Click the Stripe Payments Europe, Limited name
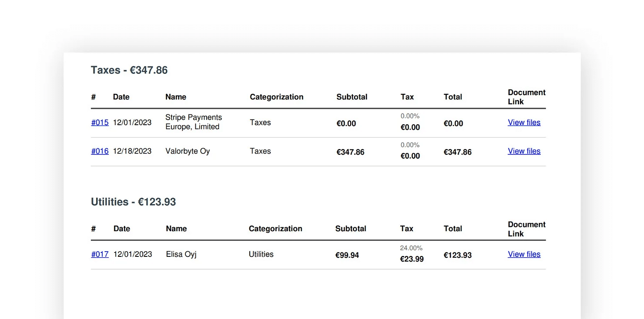This screenshot has height=319, width=644. tap(194, 122)
